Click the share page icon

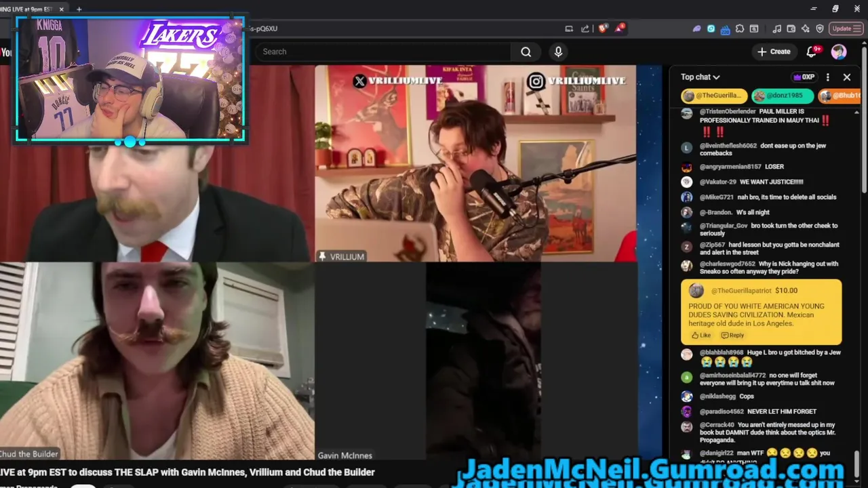coord(585,28)
